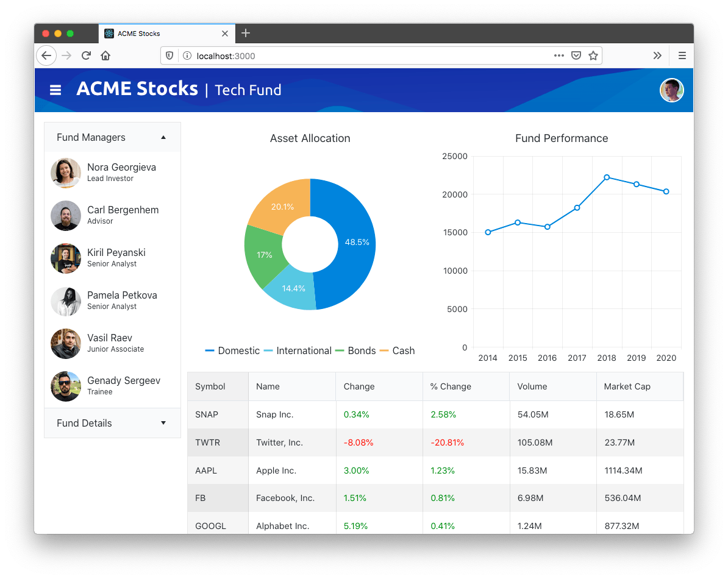Click the name Vasil Raev
This screenshot has height=579, width=728.
tap(110, 338)
